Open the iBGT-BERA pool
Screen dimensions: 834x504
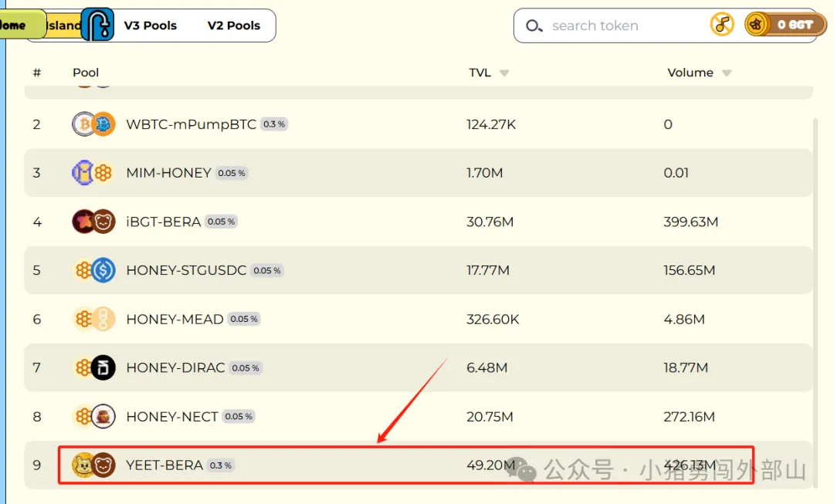click(x=418, y=222)
